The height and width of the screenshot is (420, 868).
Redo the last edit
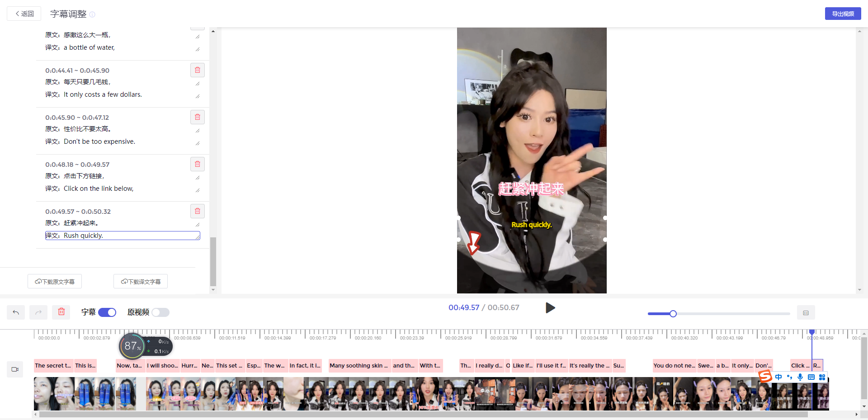coord(38,312)
